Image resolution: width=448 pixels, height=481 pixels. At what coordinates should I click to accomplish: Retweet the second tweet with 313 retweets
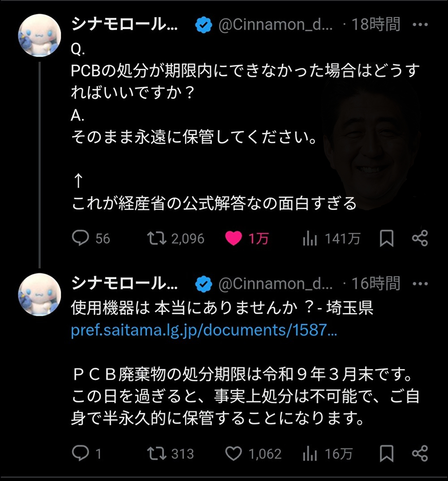click(x=157, y=454)
